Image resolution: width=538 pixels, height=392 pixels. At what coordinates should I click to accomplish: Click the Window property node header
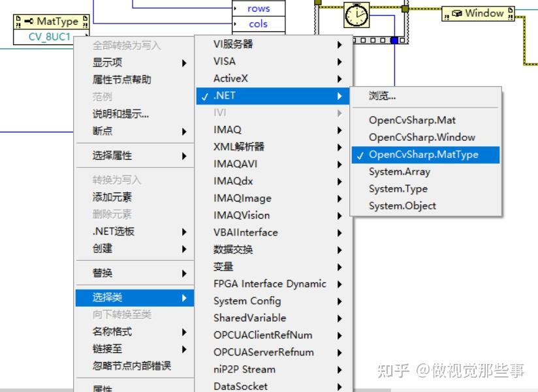[x=479, y=14]
